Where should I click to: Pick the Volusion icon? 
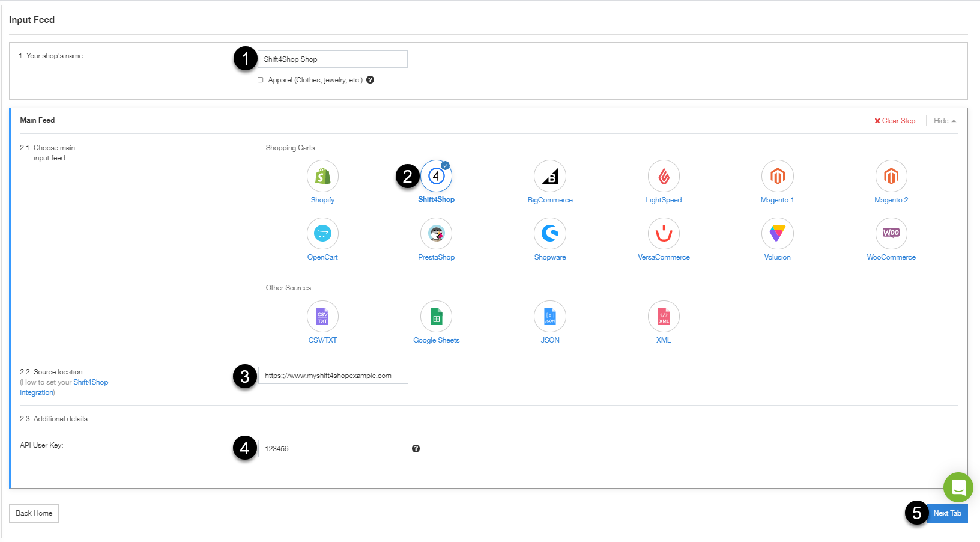(777, 233)
